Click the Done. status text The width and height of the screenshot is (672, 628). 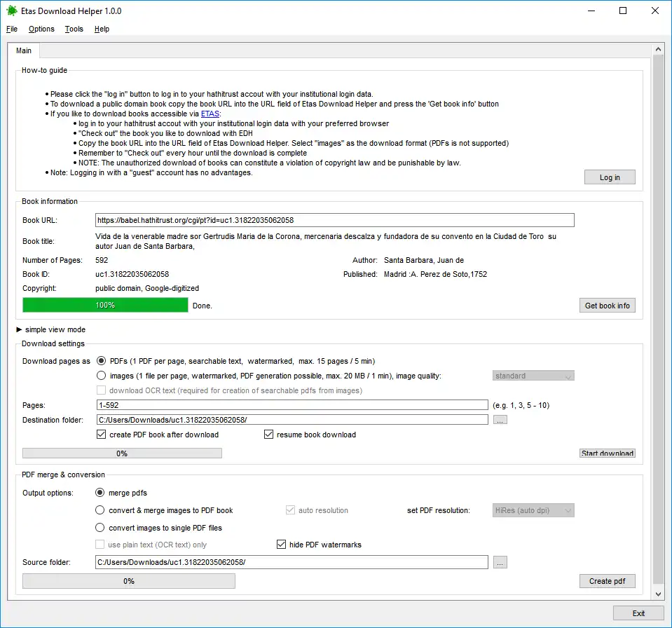(203, 306)
